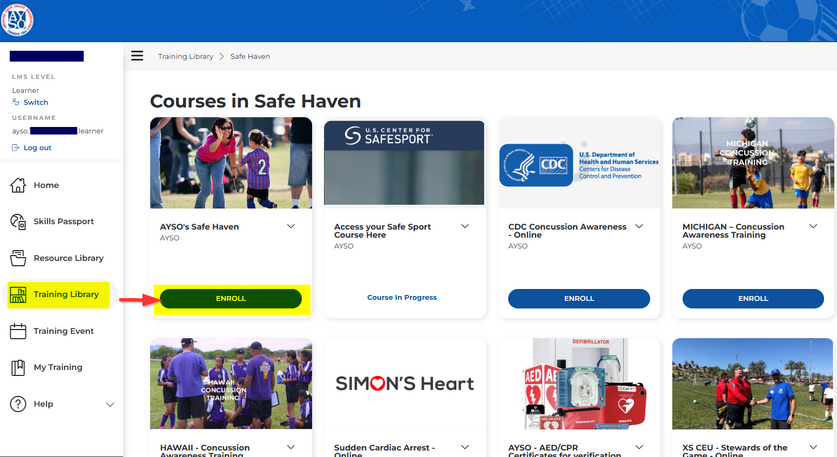This screenshot has width=837, height=457.
Task: Open the Skills Passport icon
Action: (18, 221)
